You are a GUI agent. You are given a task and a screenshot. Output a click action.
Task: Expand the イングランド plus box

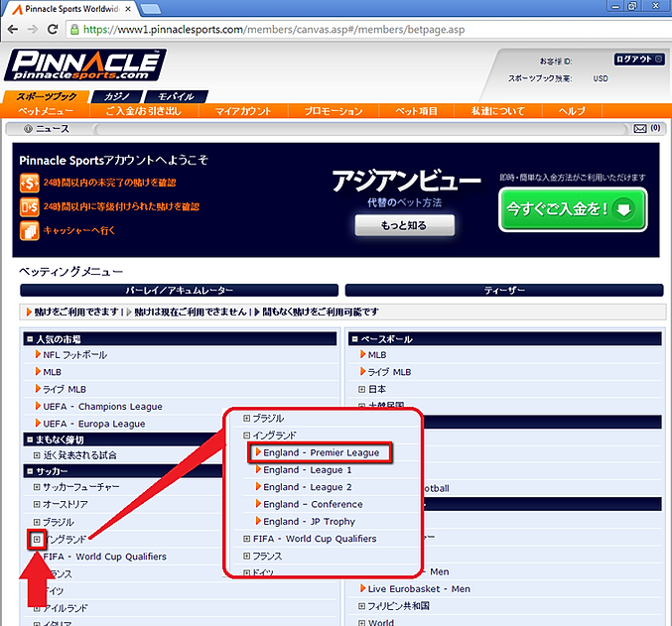click(37, 539)
